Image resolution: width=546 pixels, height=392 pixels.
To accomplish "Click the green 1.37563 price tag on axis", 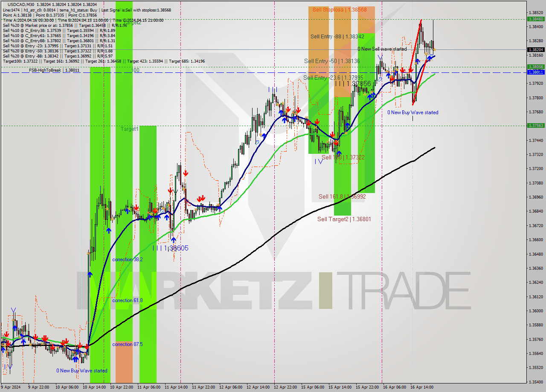I will tap(536, 125).
